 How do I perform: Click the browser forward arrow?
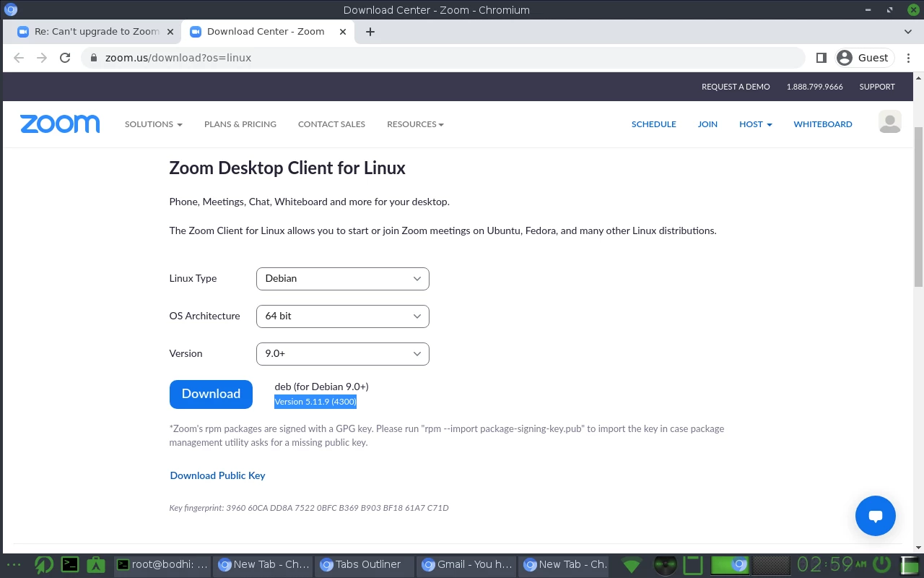pyautogui.click(x=42, y=58)
